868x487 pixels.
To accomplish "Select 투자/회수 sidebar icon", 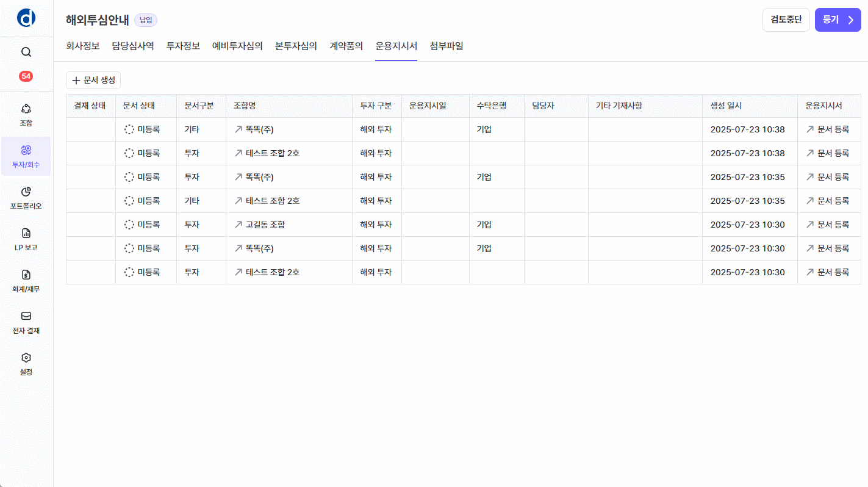I will pyautogui.click(x=26, y=156).
